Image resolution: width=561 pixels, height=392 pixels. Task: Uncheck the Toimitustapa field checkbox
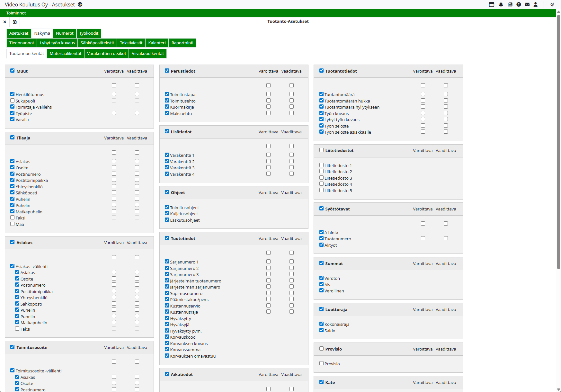click(167, 94)
